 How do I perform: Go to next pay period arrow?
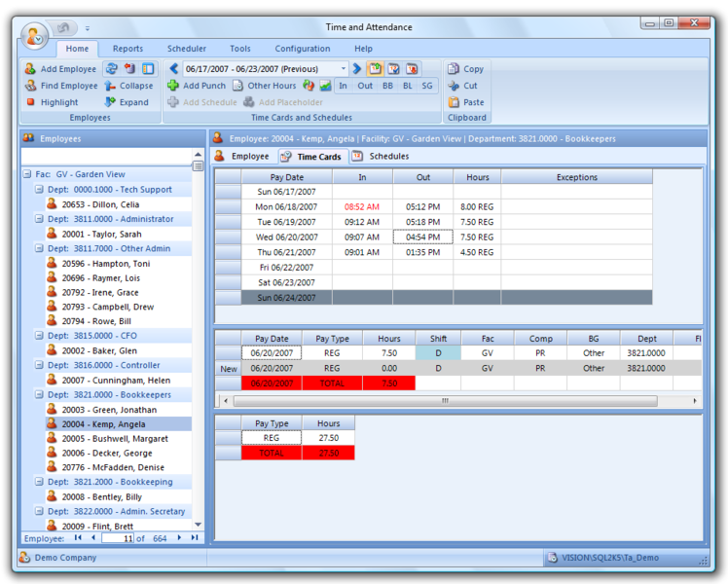tap(356, 69)
